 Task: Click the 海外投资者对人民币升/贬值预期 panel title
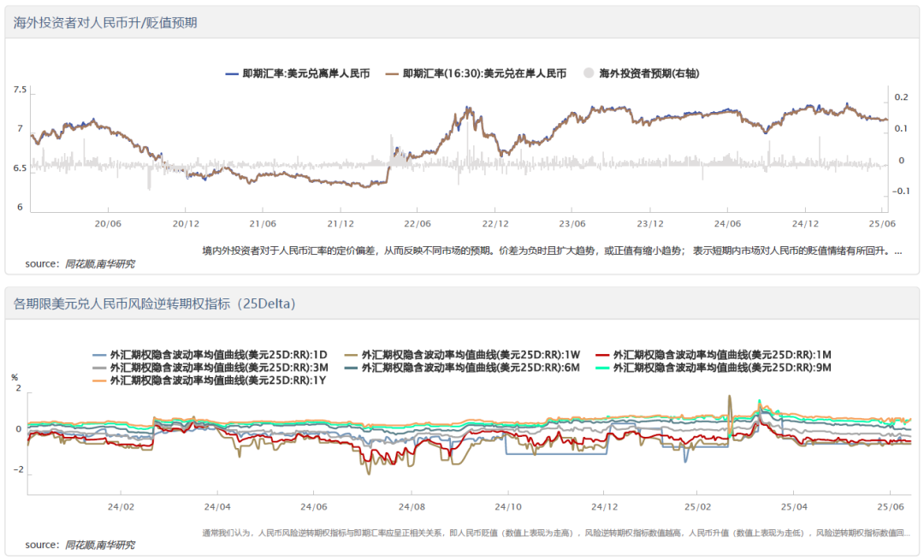tap(105, 23)
